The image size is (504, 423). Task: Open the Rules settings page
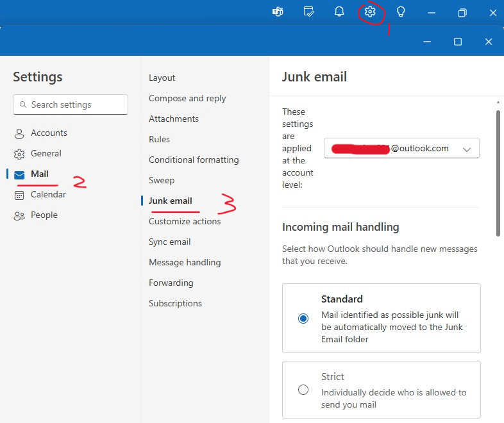(x=159, y=139)
